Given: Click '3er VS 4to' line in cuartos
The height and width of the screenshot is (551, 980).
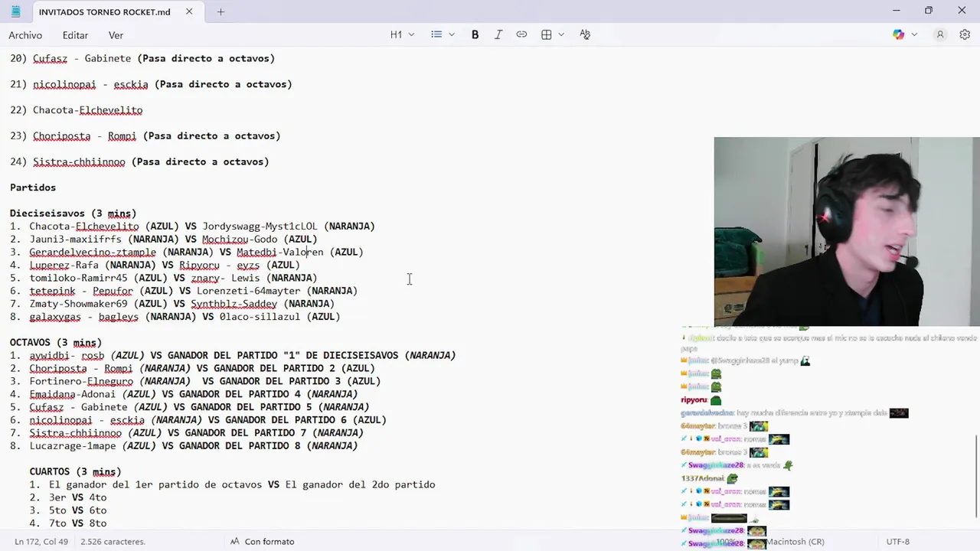Looking at the screenshot, I should [x=77, y=497].
